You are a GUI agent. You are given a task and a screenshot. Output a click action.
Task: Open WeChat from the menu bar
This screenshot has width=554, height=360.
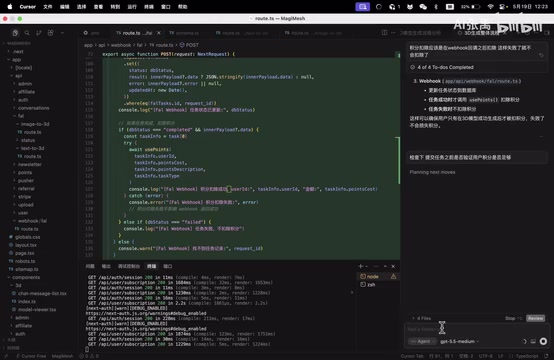pyautogui.click(x=423, y=6)
